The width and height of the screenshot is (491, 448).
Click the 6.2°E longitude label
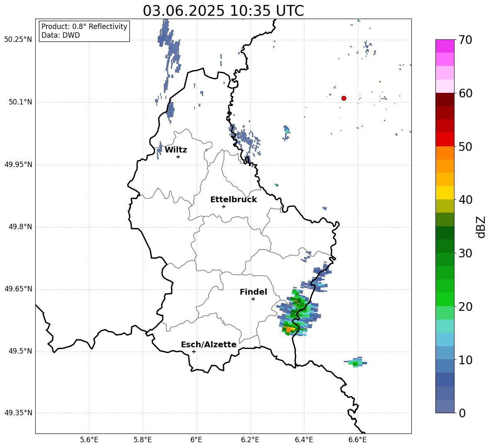click(250, 440)
